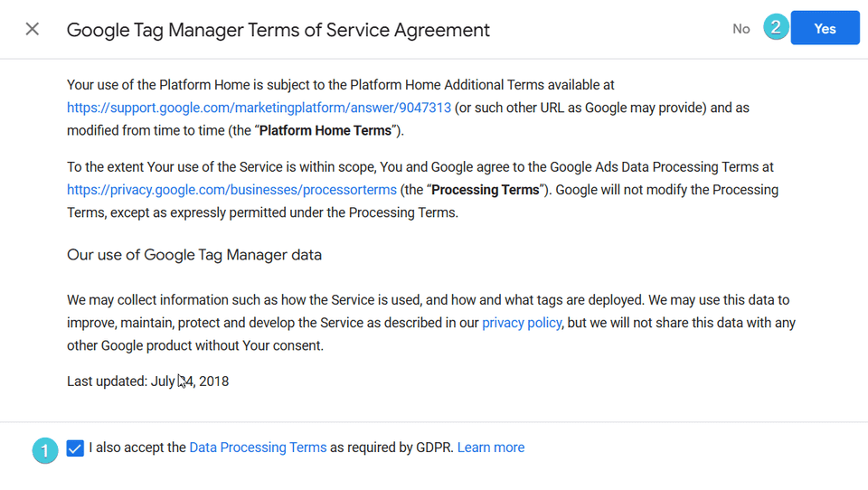
Task: Click the teal step 1 badge
Action: tap(45, 449)
